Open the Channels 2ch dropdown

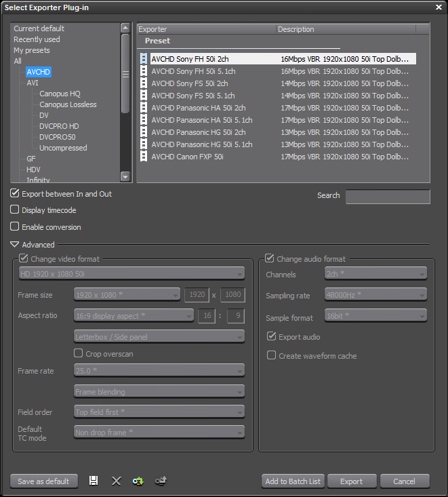pos(375,273)
